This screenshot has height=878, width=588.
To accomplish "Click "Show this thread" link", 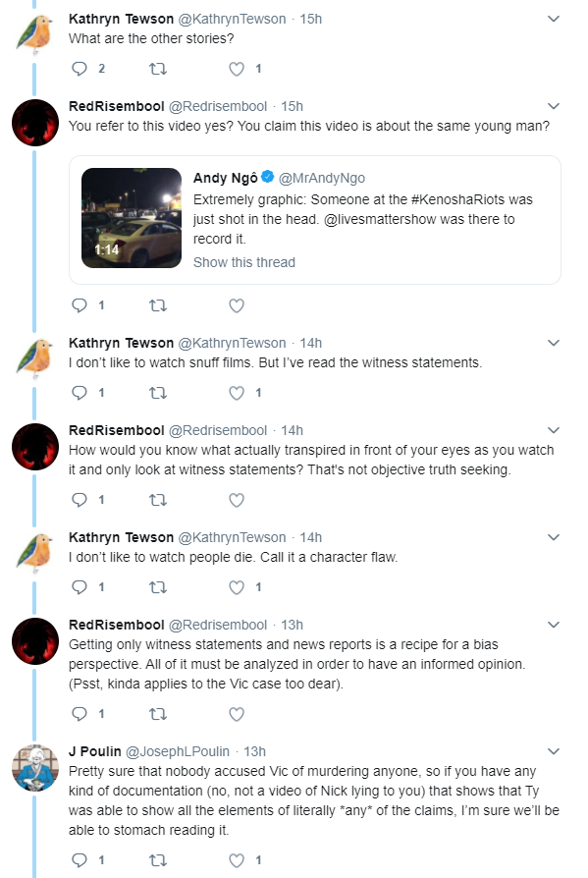I will [x=243, y=262].
